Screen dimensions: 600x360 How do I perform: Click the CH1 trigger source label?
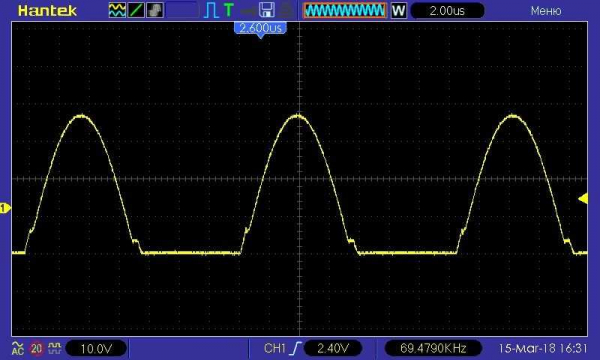[x=275, y=348]
